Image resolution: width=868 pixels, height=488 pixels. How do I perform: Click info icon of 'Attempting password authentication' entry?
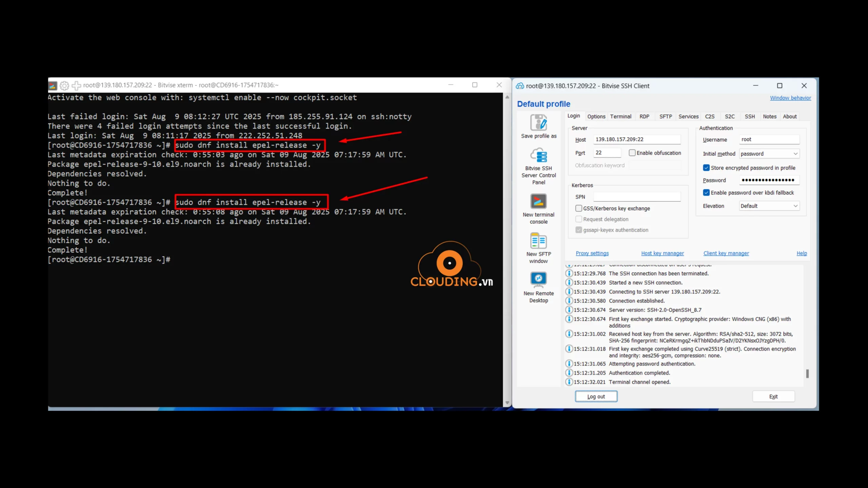coord(569,364)
